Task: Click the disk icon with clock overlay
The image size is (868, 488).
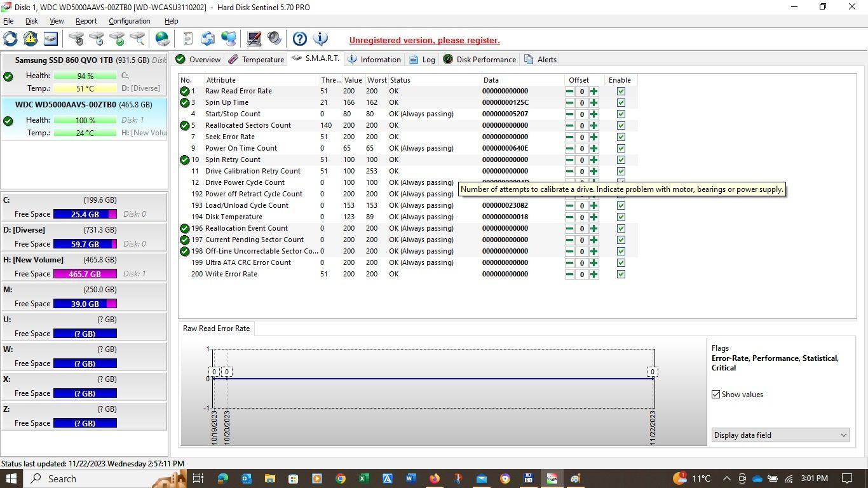Action: click(x=97, y=39)
